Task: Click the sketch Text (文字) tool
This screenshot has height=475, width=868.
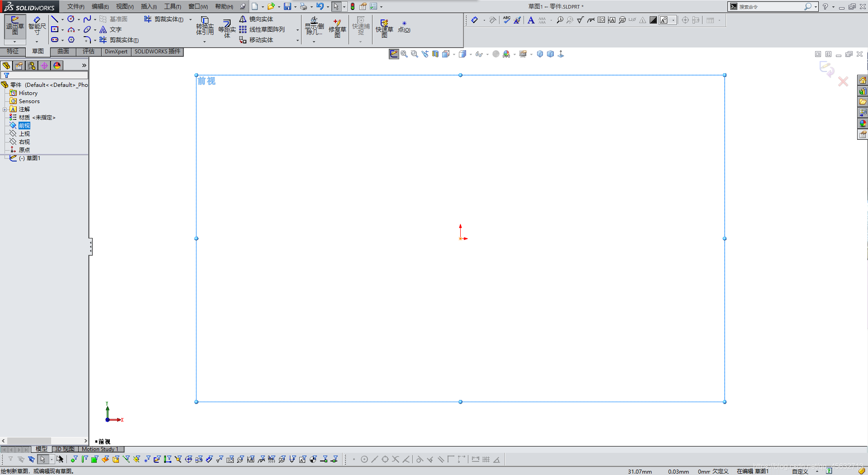Action: [x=111, y=29]
